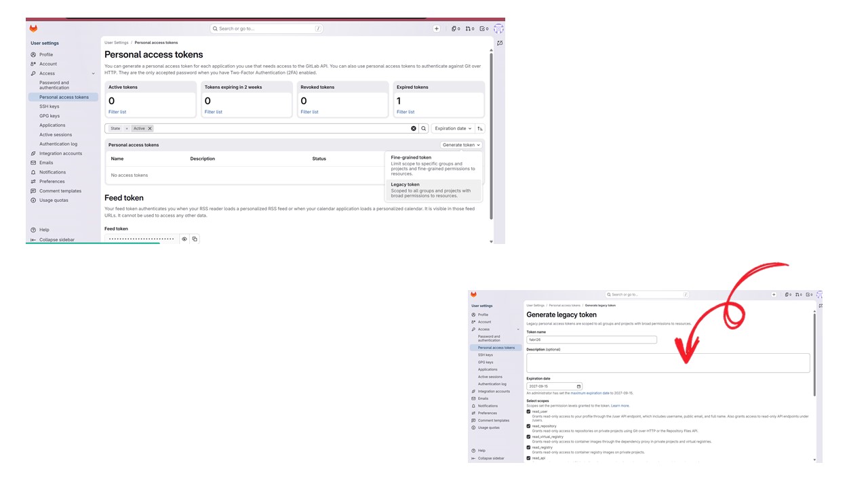Open the calendar icon in the expiration date field
868x488 pixels.
pos(578,386)
